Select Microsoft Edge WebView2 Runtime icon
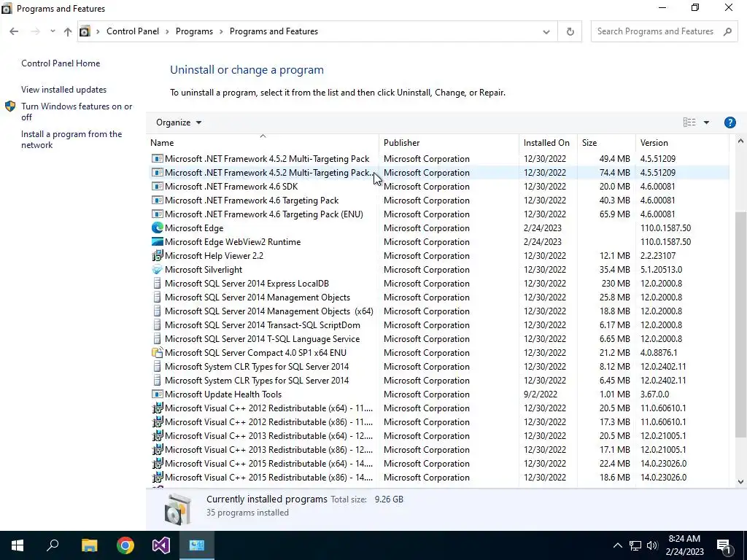The height and width of the screenshot is (560, 747). pos(158,242)
